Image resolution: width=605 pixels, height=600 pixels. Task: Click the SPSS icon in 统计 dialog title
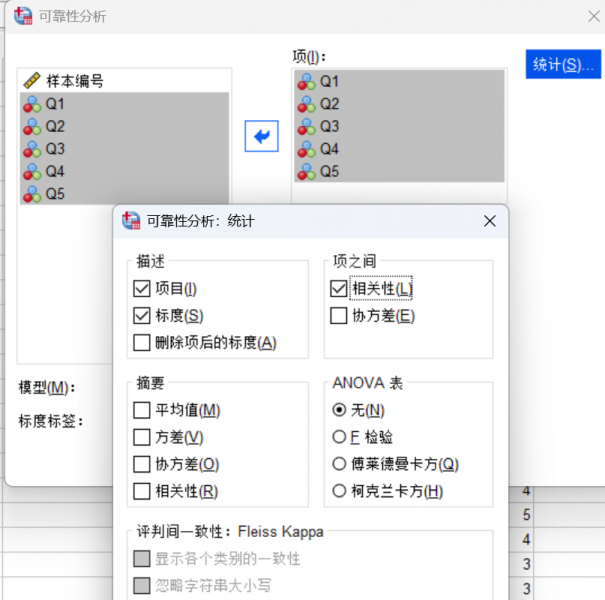(131, 221)
